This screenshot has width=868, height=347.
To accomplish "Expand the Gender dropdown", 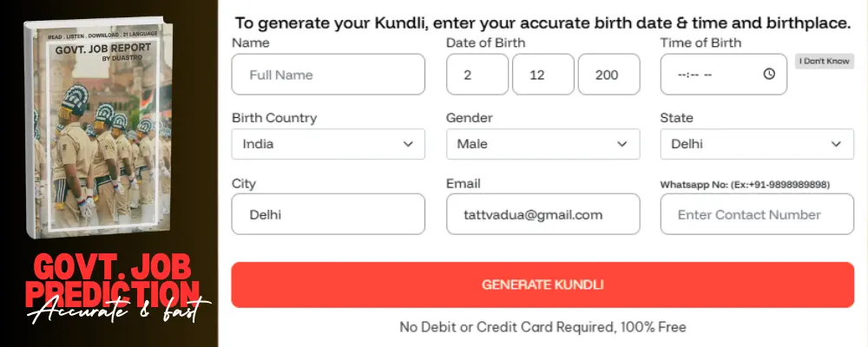I will click(x=542, y=144).
